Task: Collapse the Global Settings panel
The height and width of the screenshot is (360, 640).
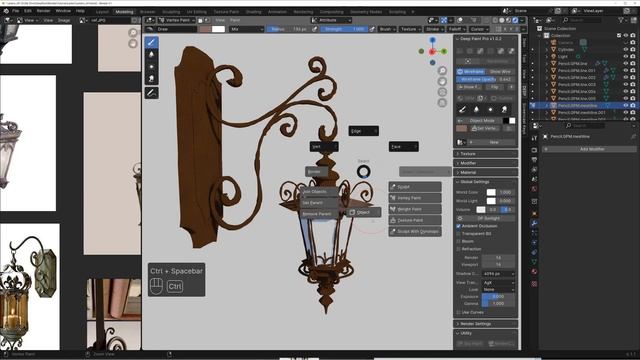Action: click(x=486, y=182)
